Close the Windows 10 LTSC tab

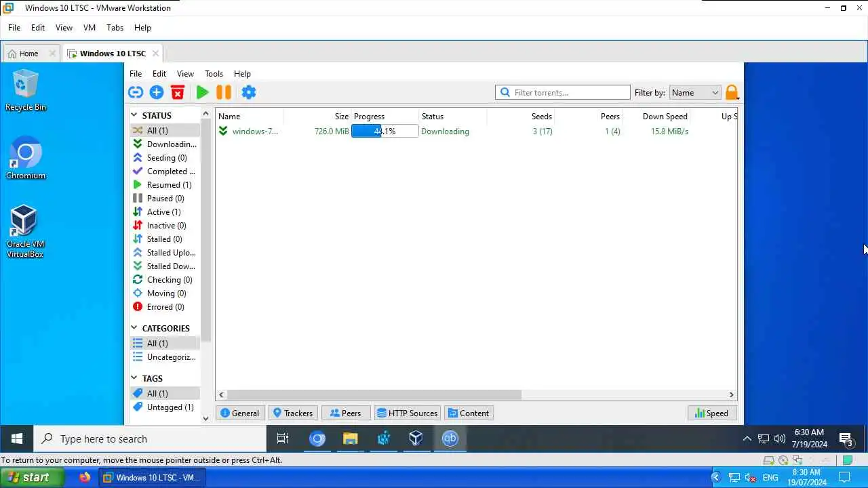155,53
